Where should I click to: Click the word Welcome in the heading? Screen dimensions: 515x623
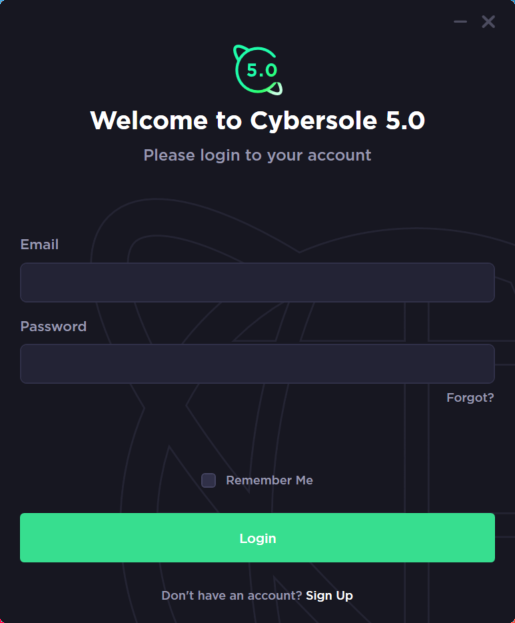149,120
